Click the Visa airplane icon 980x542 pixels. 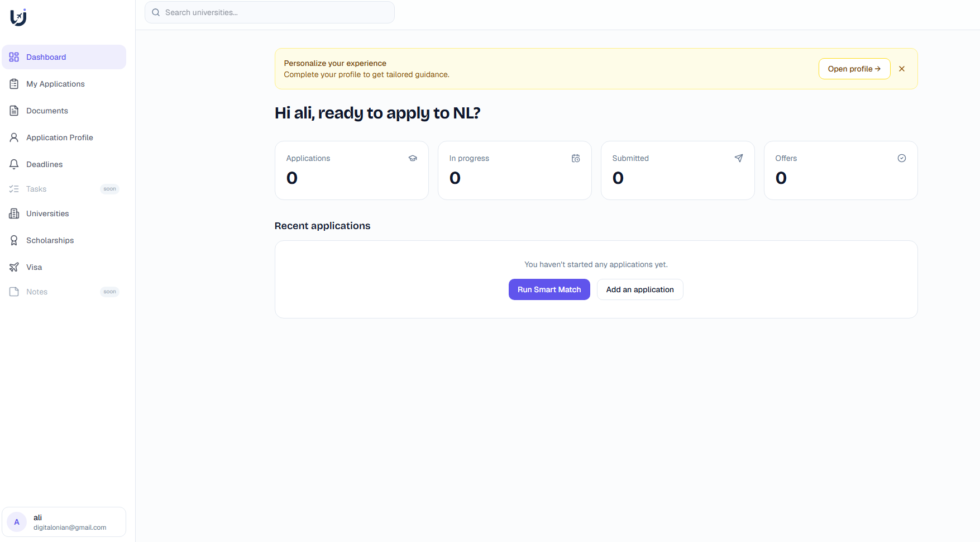click(14, 267)
